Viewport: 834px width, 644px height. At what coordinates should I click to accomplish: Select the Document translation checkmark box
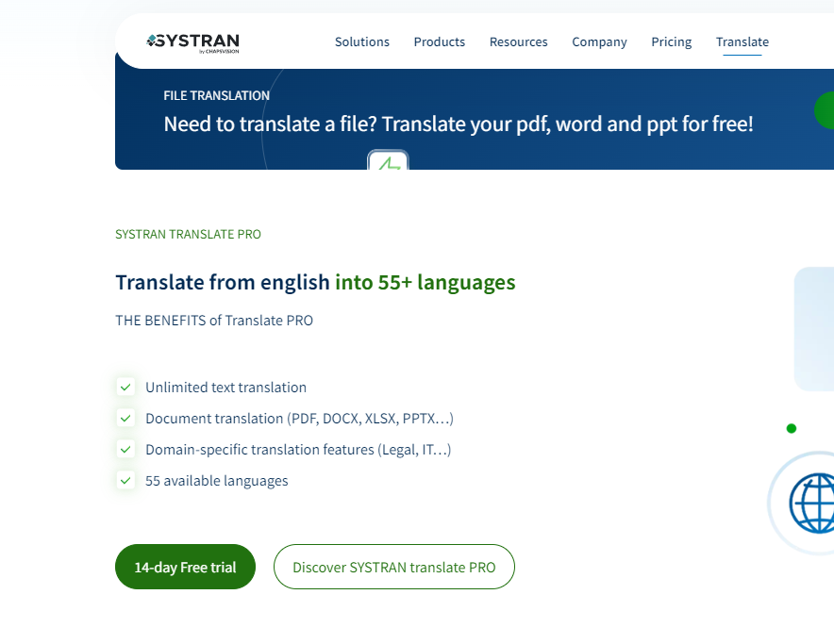(125, 418)
